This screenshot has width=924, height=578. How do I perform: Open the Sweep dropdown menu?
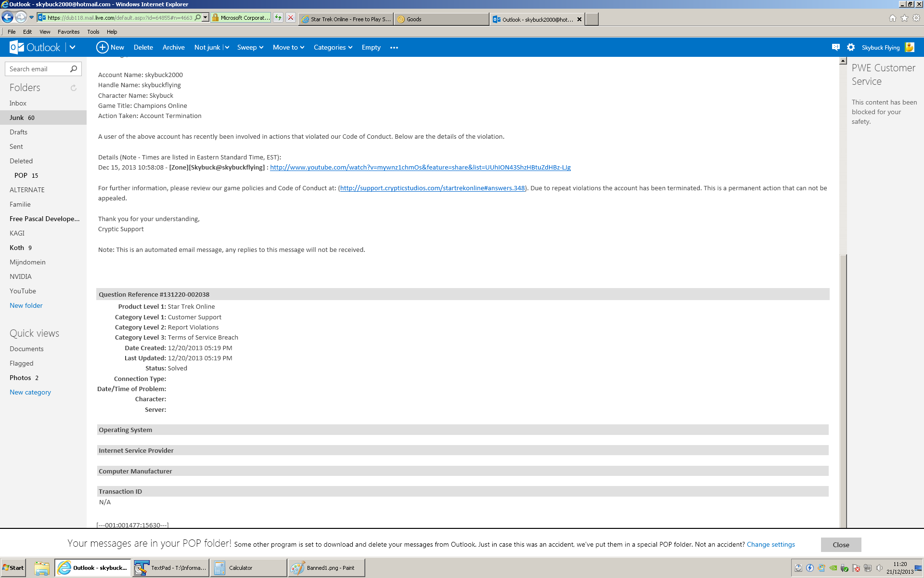[250, 47]
